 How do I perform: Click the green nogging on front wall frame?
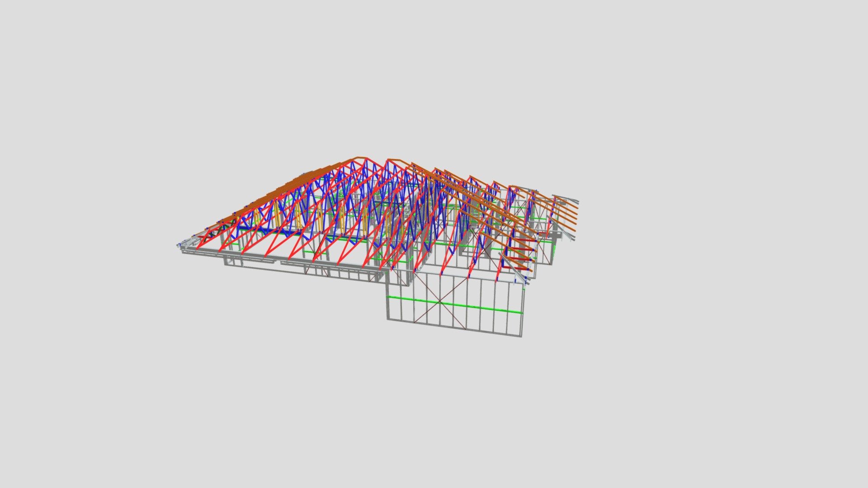tap(455, 305)
